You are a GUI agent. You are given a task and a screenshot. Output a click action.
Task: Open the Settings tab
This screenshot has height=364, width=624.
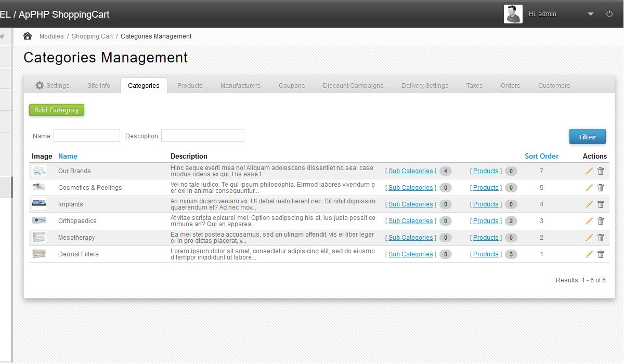[x=52, y=86]
